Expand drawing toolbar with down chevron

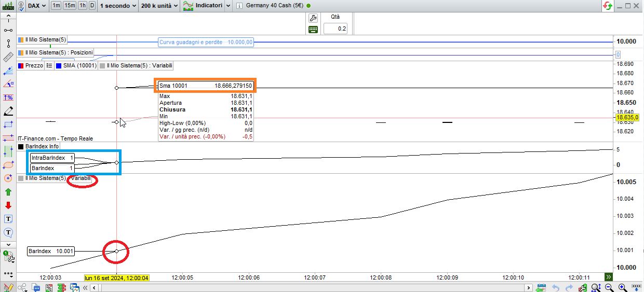[x=8, y=244]
